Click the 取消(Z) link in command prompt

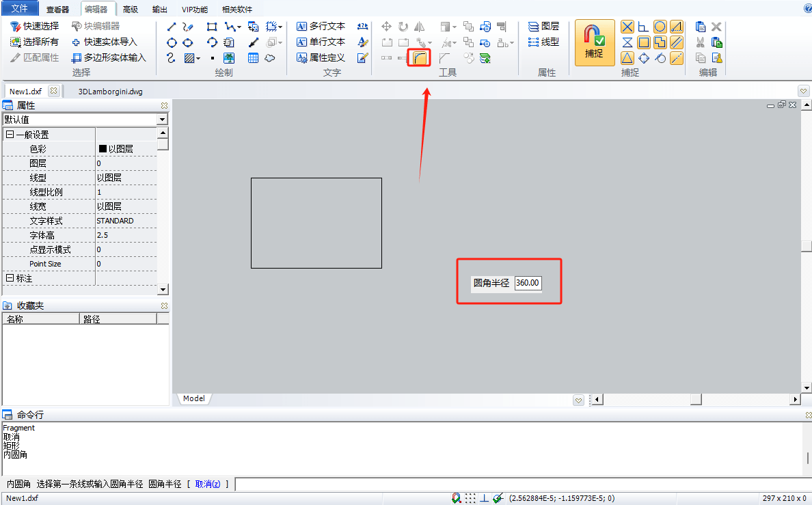pyautogui.click(x=208, y=484)
